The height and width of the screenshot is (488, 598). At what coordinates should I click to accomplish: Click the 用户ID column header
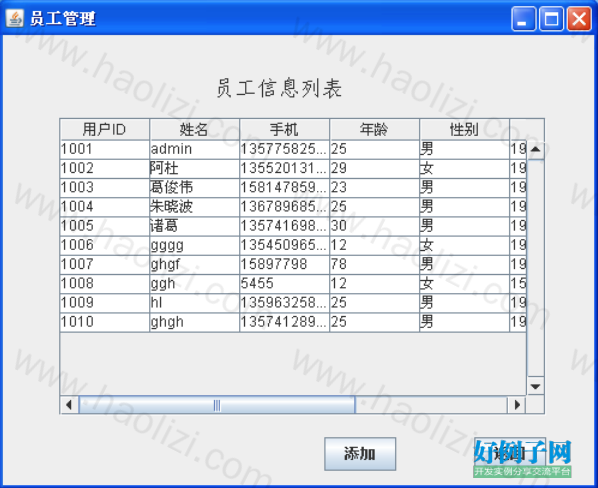point(104,130)
